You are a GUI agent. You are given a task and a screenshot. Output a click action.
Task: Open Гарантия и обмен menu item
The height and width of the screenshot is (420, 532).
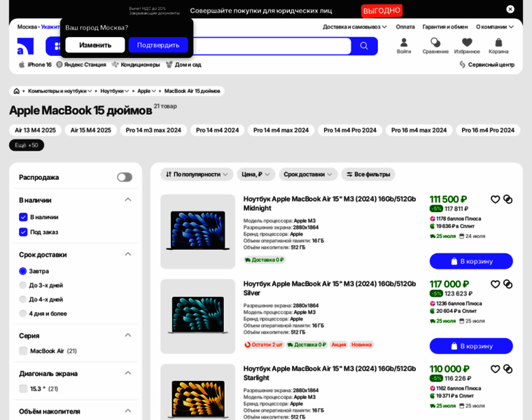pos(445,27)
